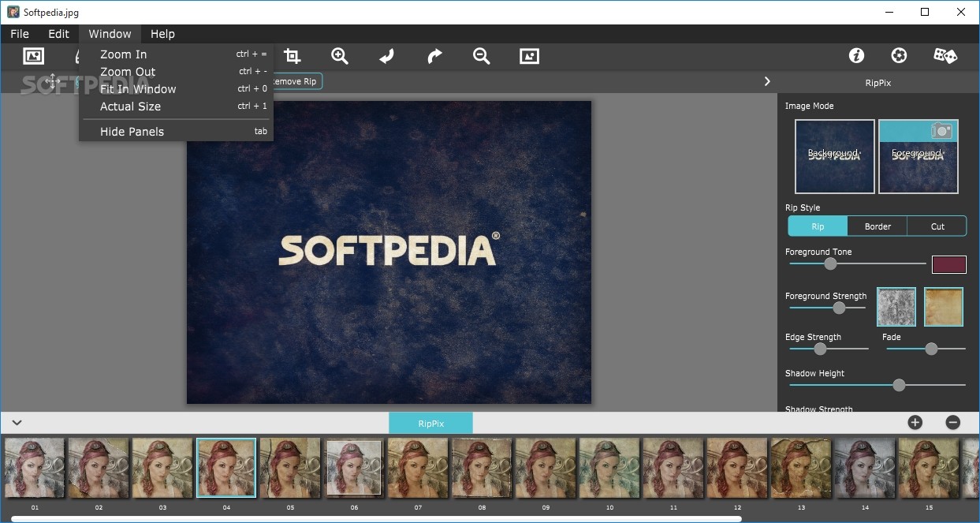The image size is (980, 523).
Task: Select the Rip style option
Action: click(818, 226)
